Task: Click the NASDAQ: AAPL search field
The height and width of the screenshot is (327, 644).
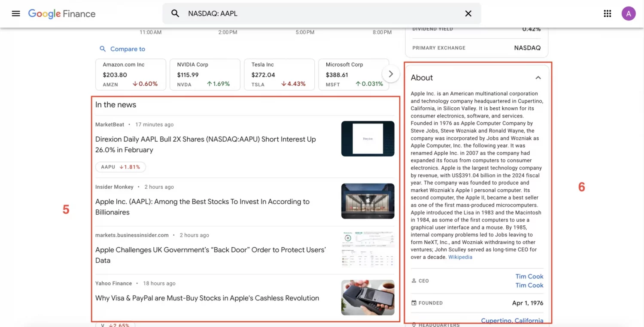Action: tap(322, 14)
